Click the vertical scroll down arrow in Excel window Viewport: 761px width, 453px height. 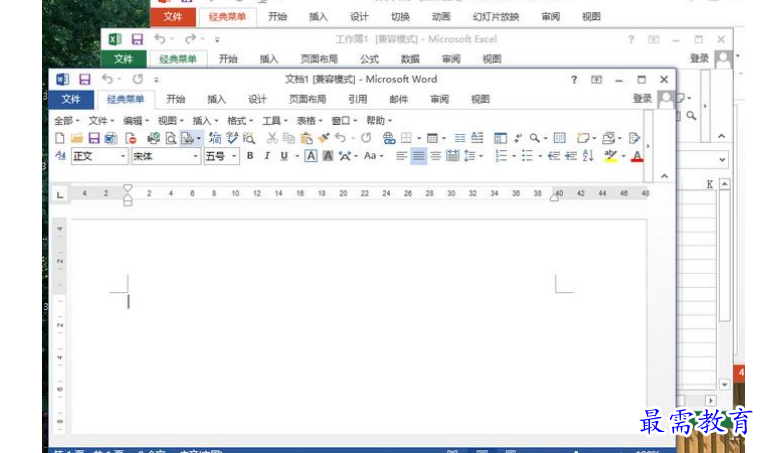(x=725, y=385)
